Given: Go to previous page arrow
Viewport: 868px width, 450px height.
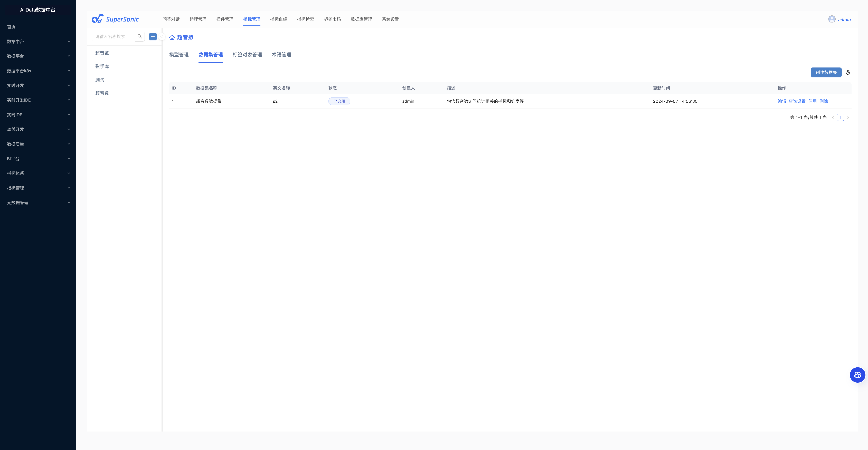Looking at the screenshot, I should click(x=833, y=118).
